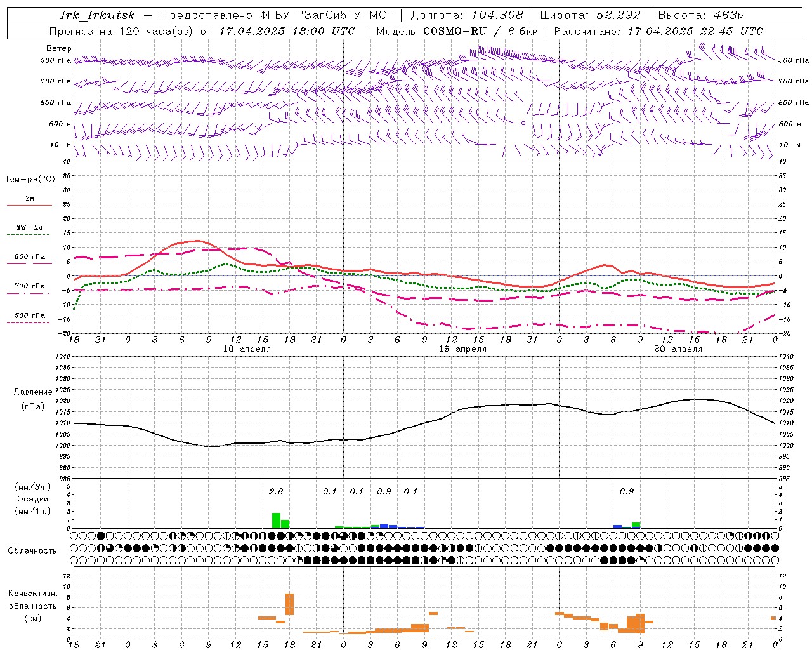Image resolution: width=812 pixels, height=650 pixels.
Task: Click the Td 2м dew point legend entry
Action: point(29,227)
